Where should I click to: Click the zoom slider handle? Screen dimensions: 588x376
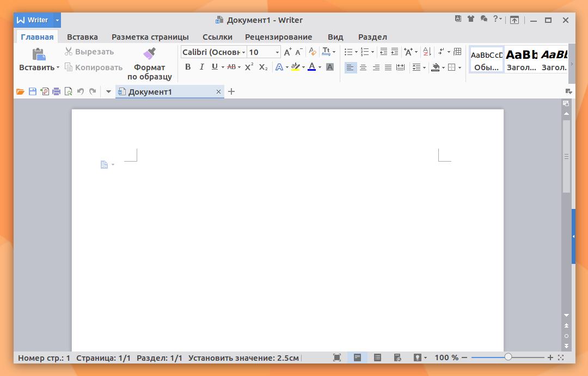[x=508, y=357]
